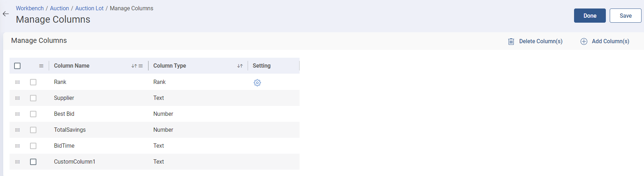Image resolution: width=644 pixels, height=176 pixels.
Task: Click the drag handle for Supplier row
Action: click(17, 98)
